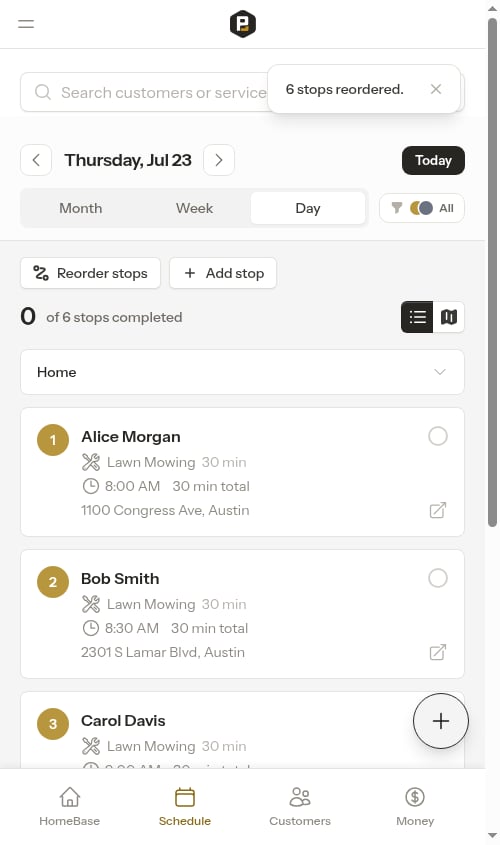Screen dimensions: 500x845
Task: Click the floating plus button
Action: [441, 721]
